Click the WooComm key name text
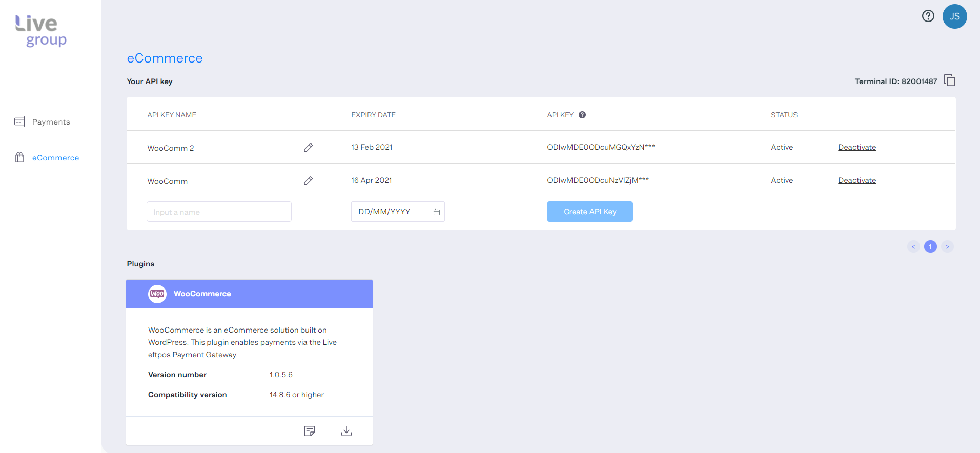Screen dimensions: 980x453 (168, 181)
